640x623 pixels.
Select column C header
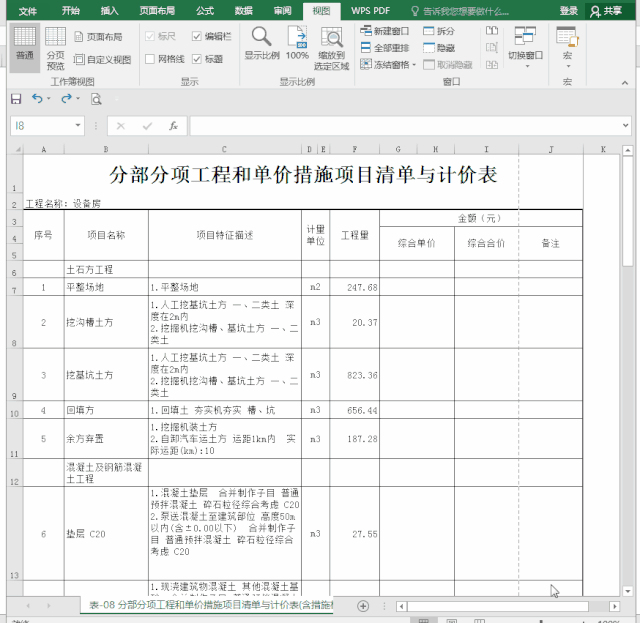224,149
